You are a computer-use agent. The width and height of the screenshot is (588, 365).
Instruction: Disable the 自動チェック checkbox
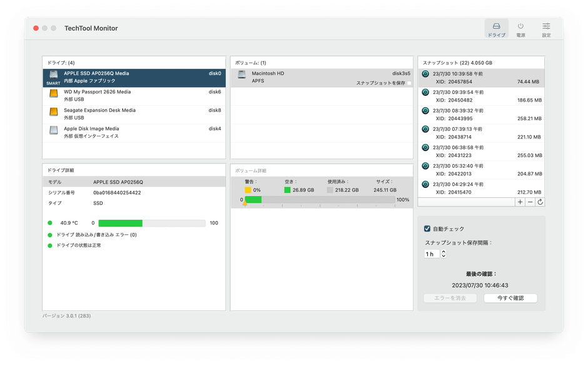click(427, 228)
